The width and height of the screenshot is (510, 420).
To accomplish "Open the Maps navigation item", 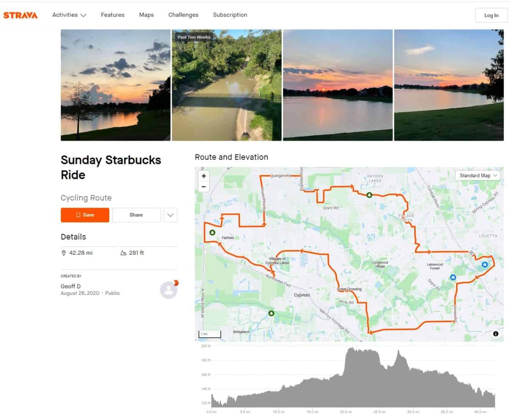I will point(147,15).
